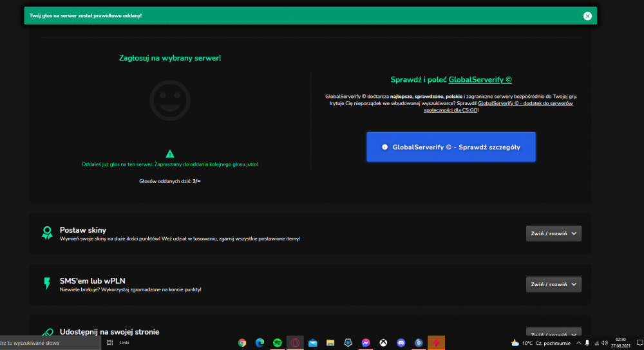Show hidden system tray icons

(x=578, y=343)
